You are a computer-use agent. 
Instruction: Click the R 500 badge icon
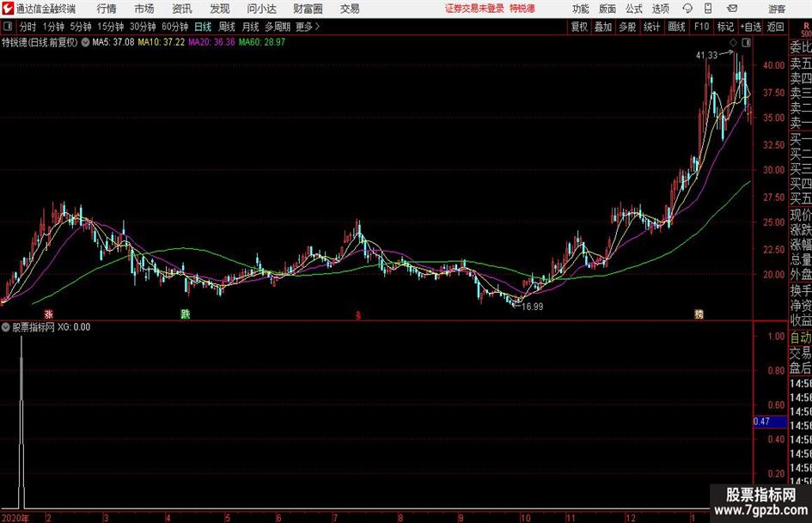click(x=806, y=29)
